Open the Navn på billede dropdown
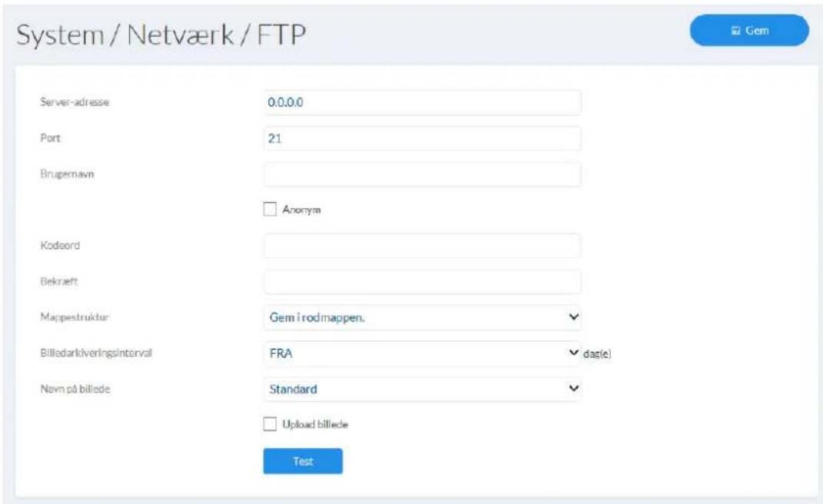The image size is (823, 504). click(423, 389)
